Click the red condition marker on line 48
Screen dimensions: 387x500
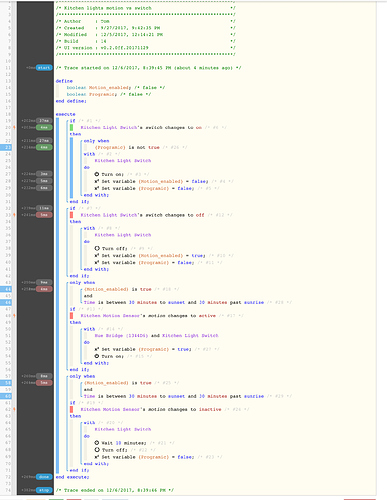tap(71, 316)
